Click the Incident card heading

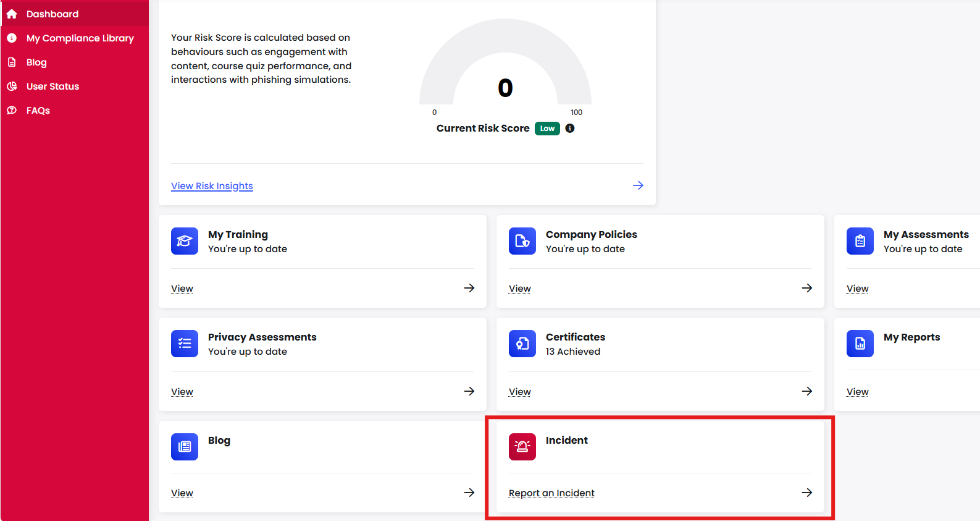pyautogui.click(x=567, y=441)
